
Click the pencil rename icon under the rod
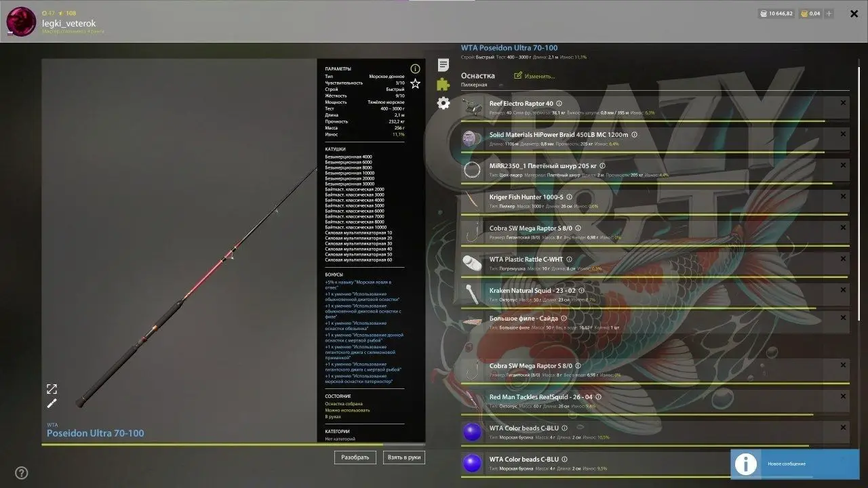click(52, 403)
